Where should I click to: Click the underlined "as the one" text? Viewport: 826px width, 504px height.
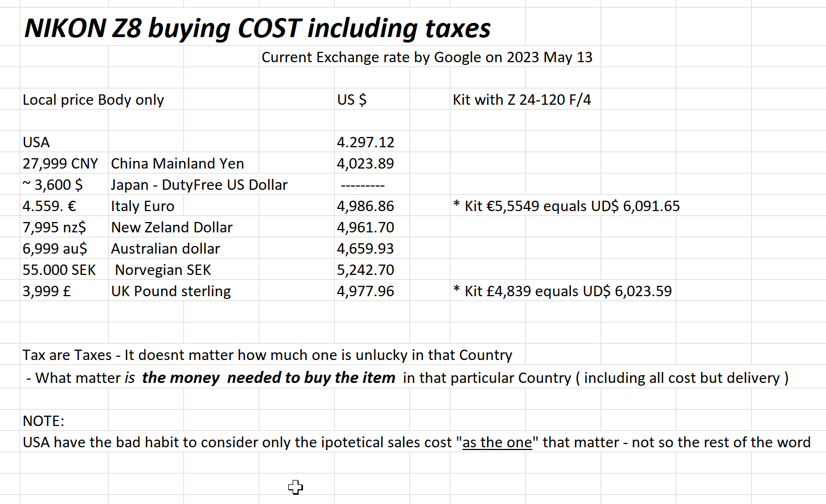point(497,442)
